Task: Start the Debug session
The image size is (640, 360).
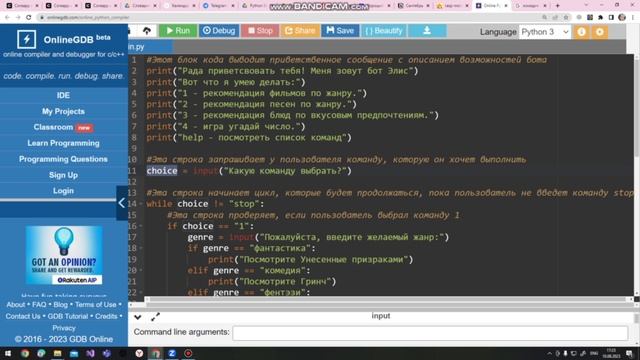Action: (x=219, y=31)
